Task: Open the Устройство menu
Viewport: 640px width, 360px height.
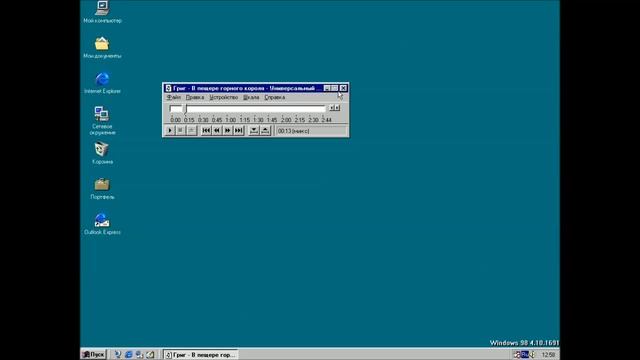Action: 223,98
